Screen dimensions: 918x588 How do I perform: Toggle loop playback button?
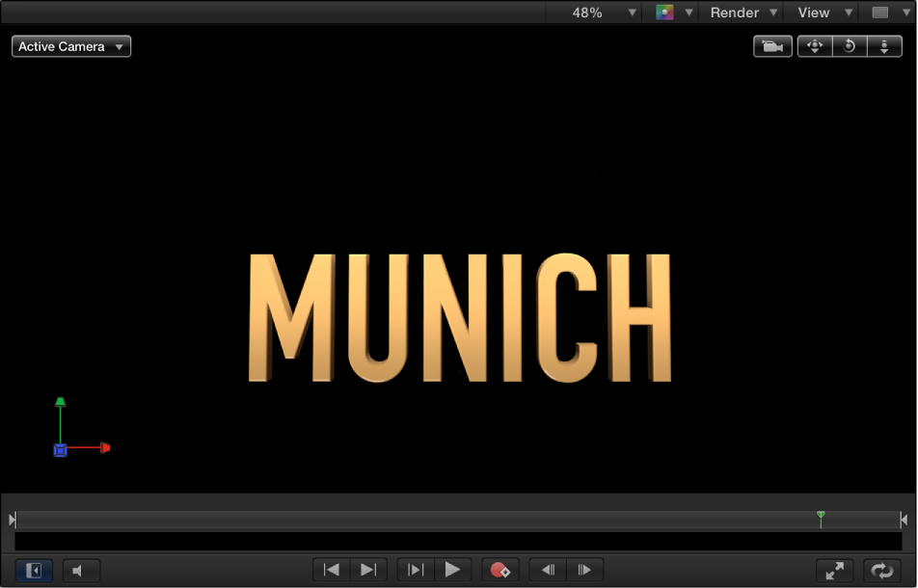coord(882,570)
